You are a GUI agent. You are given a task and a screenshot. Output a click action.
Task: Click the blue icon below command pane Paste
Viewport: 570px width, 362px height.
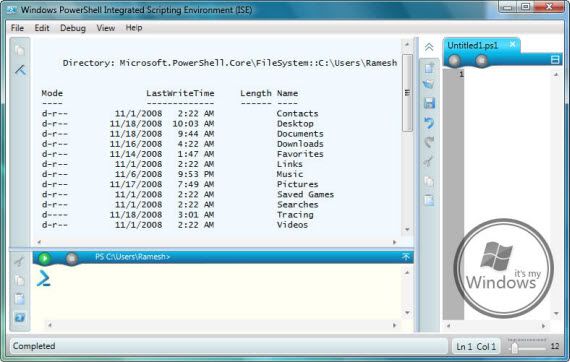point(20,318)
